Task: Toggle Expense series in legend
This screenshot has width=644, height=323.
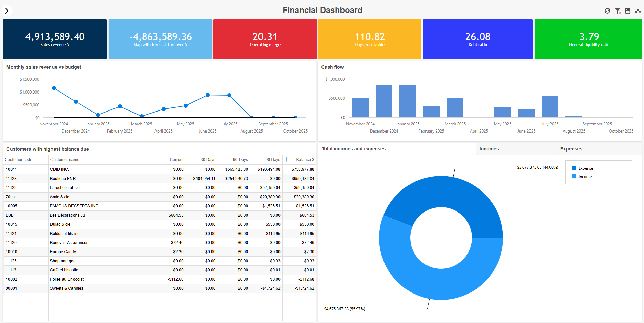Action: tap(585, 168)
